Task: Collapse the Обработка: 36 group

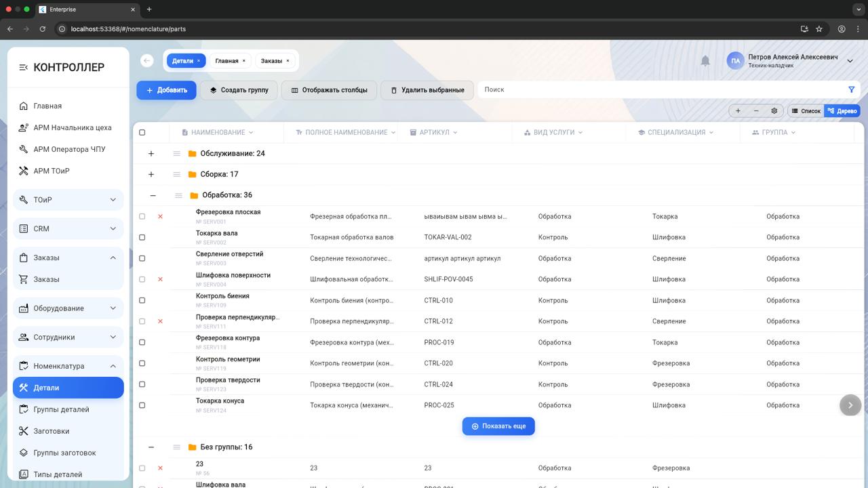Action: click(153, 195)
